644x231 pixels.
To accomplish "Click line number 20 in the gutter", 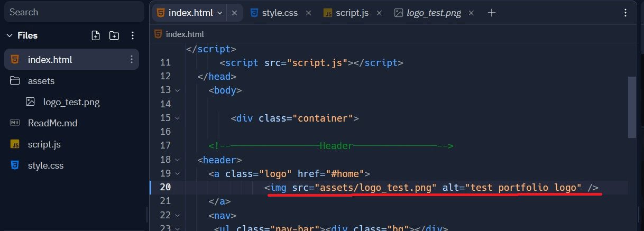I will (165, 187).
